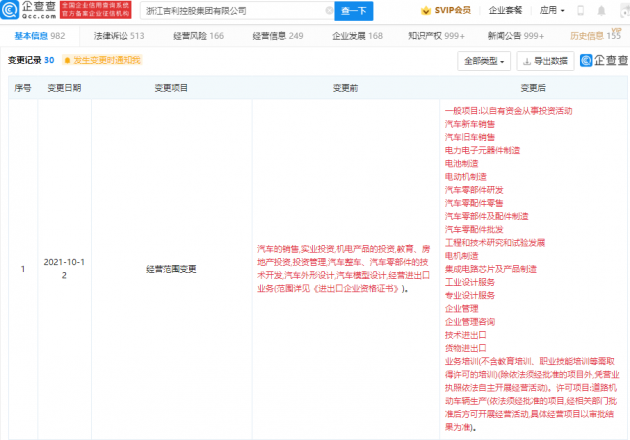The height and width of the screenshot is (440, 630).
Task: Click 企业管理咨询 line
Action: [x=470, y=322]
